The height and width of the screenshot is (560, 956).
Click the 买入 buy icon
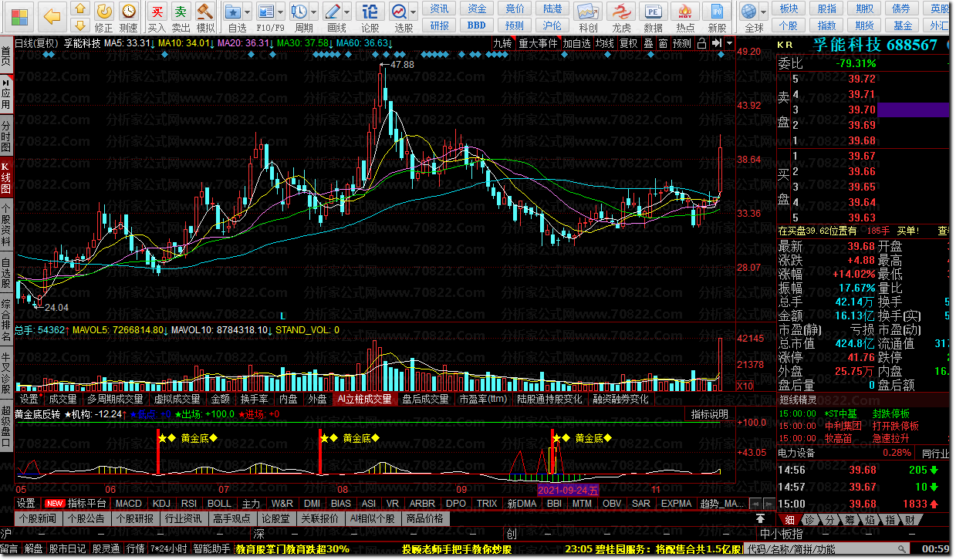click(x=157, y=11)
